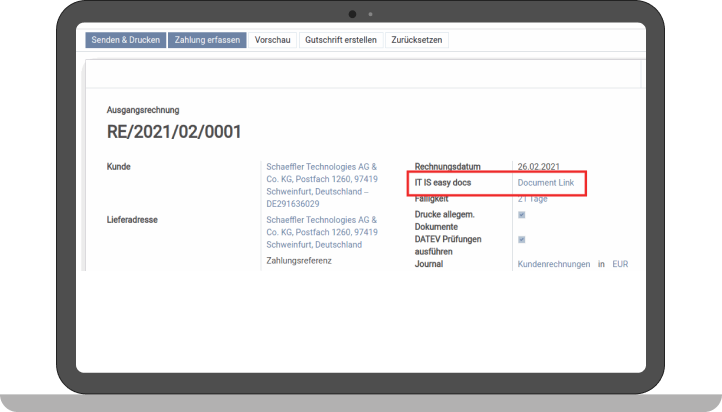Create credit note via Gutschrift erstellen

[341, 40]
